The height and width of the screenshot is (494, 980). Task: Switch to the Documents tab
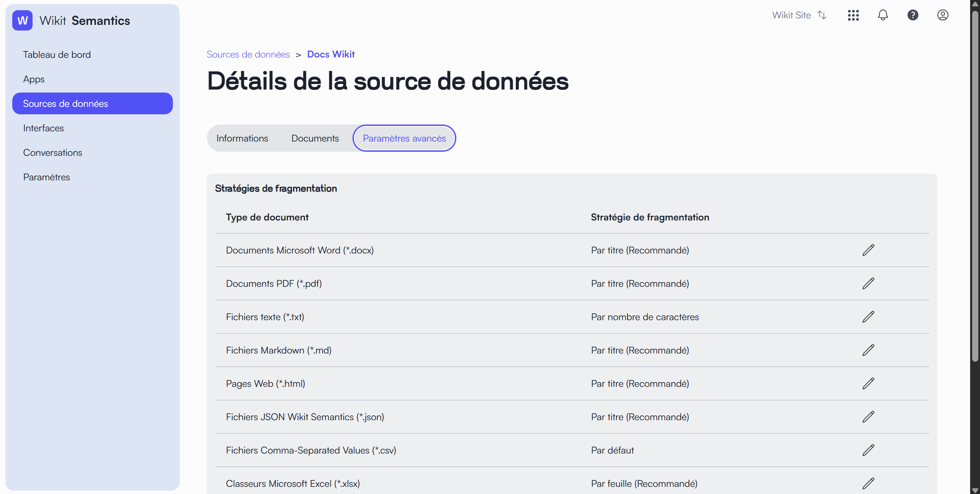(315, 138)
